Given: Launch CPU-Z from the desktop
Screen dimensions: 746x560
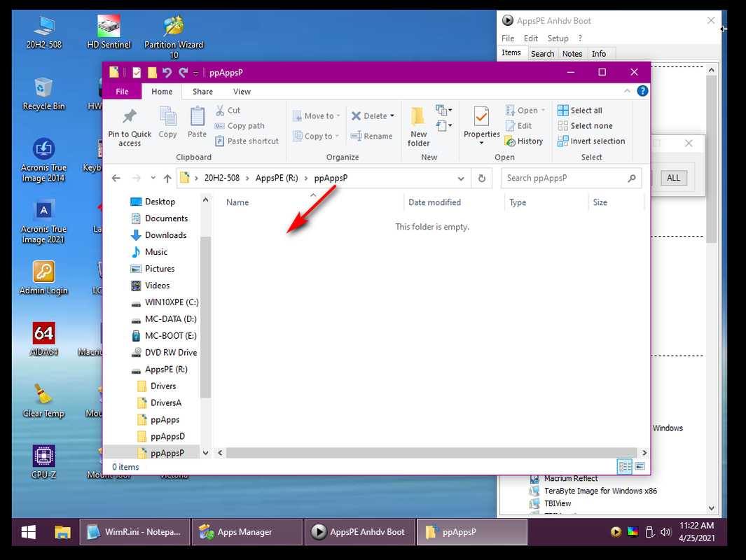Looking at the screenshot, I should 43,462.
